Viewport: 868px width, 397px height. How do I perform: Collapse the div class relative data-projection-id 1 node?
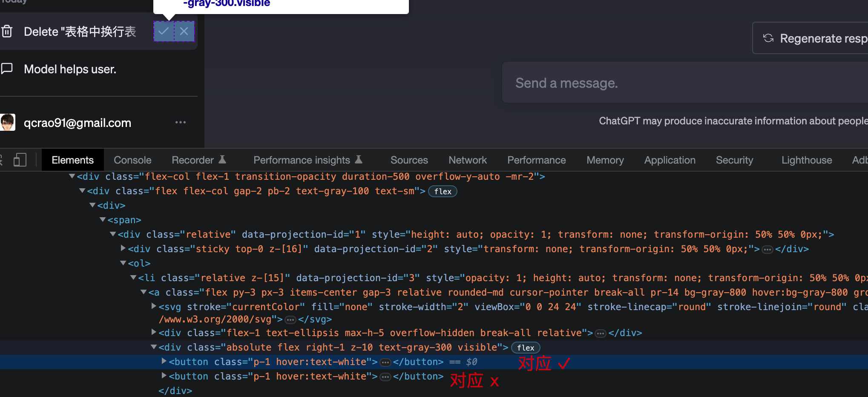pos(113,234)
